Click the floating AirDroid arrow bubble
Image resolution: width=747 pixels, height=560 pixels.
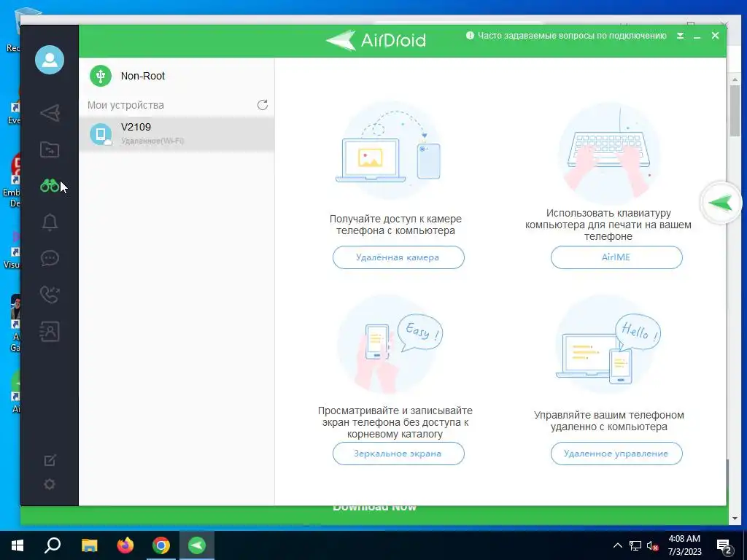tap(721, 203)
